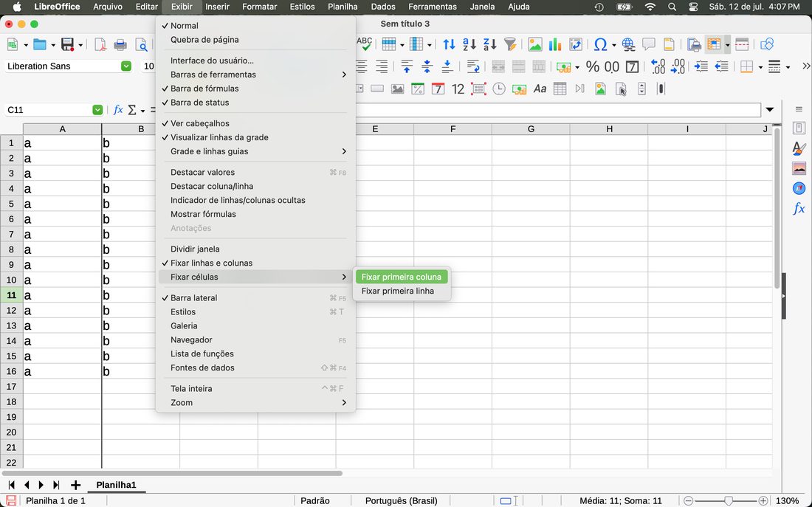Viewport: 812px width, 507px height.
Task: Open the sidebar Functions fx icon
Action: 799,209
